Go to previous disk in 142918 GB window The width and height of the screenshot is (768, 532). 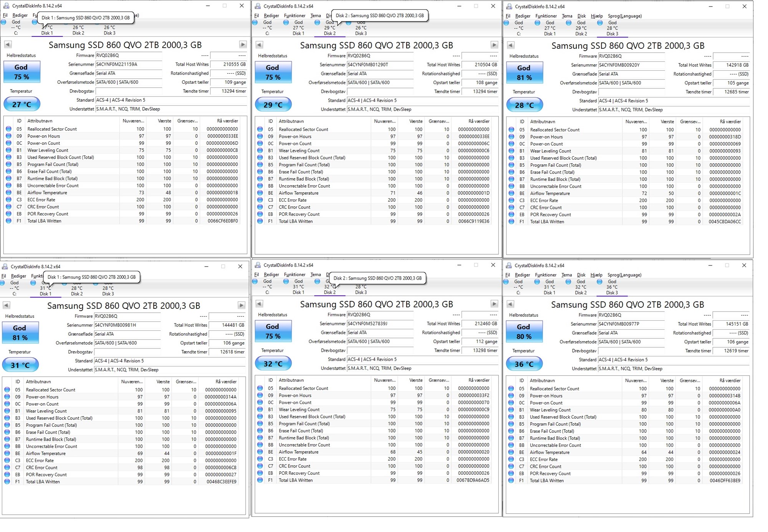510,45
